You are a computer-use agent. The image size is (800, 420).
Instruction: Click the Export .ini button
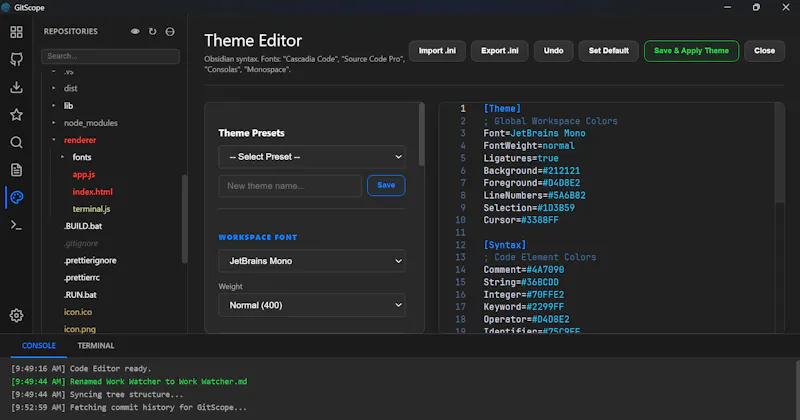tap(499, 51)
